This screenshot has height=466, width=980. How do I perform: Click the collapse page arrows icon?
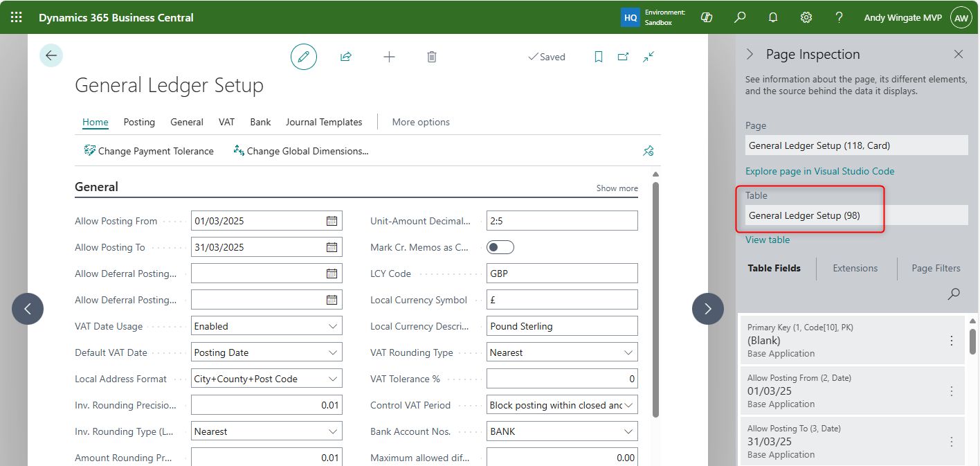click(x=648, y=57)
